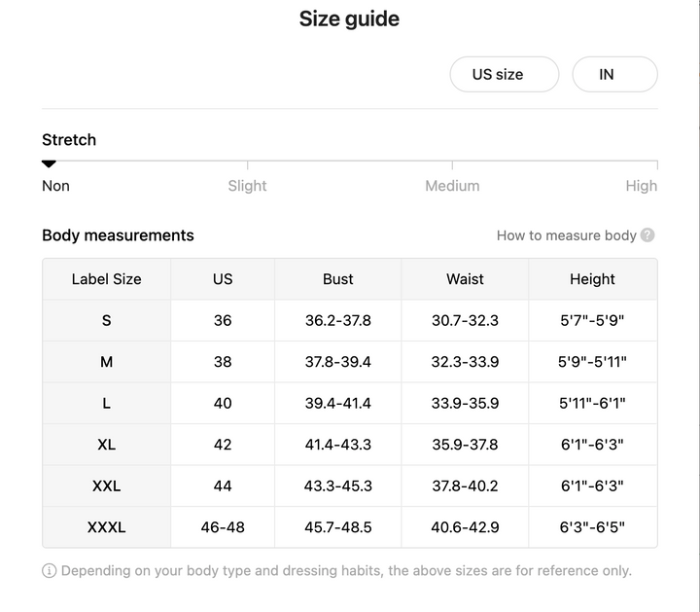Click the Body measurements heading
The height and width of the screenshot is (612, 700).
(118, 235)
